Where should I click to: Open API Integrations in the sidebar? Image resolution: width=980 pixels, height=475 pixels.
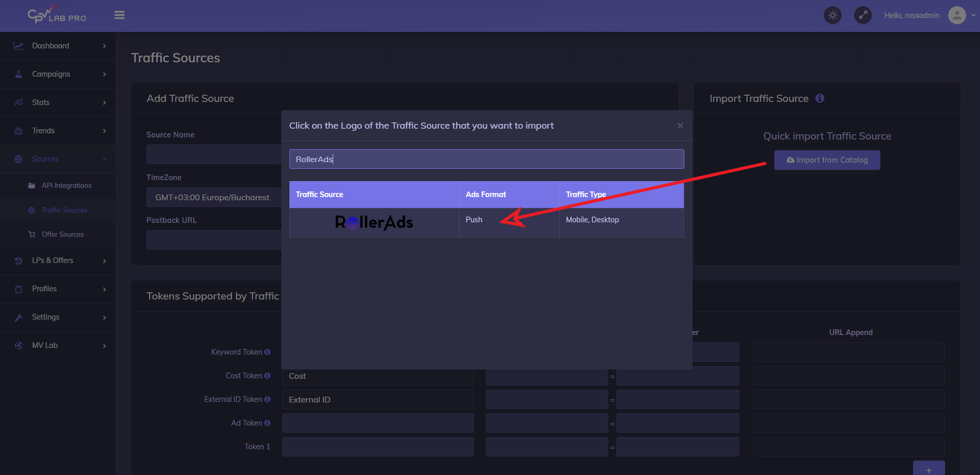(66, 186)
